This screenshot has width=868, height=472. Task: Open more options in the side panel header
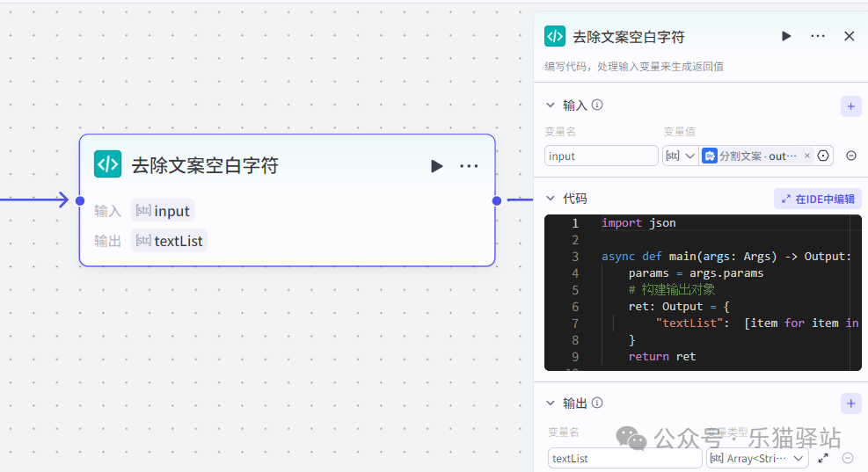(818, 36)
